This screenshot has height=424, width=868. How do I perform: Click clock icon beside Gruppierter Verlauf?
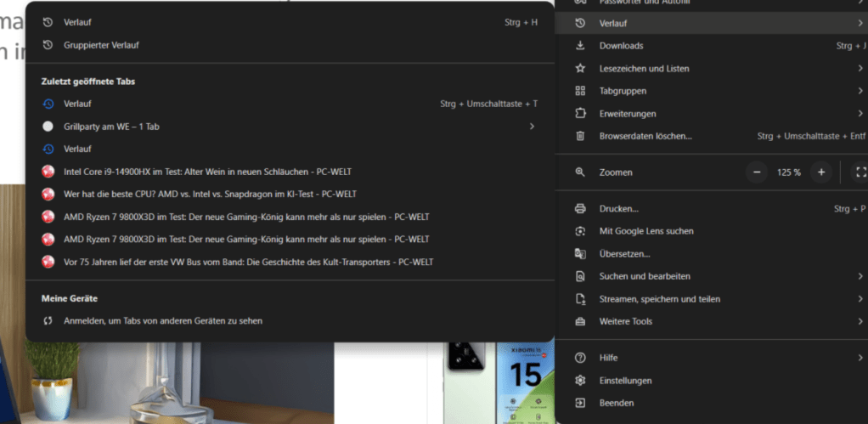click(48, 45)
